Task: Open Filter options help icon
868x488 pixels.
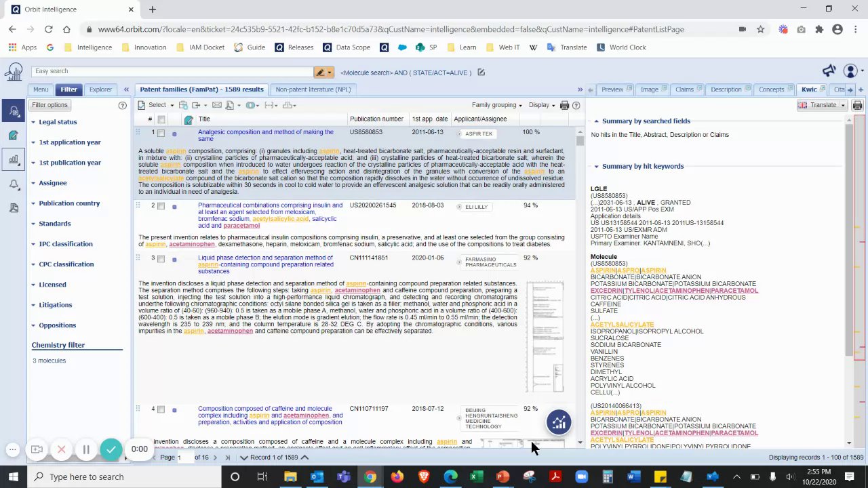Action: click(x=123, y=105)
